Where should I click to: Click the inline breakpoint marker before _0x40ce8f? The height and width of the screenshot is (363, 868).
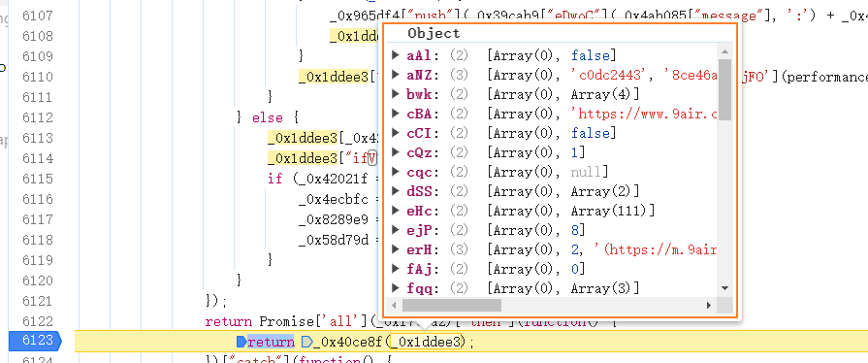[x=306, y=342]
